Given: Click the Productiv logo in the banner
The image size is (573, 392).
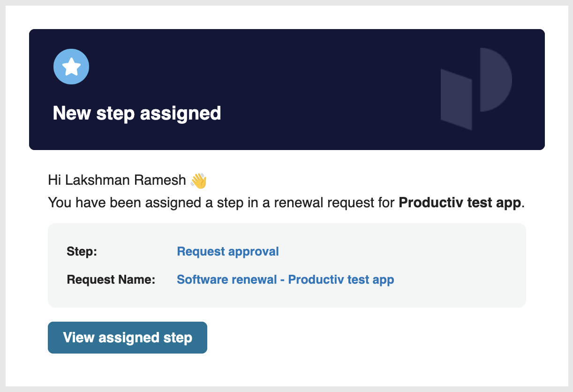Looking at the screenshot, I should click(476, 89).
